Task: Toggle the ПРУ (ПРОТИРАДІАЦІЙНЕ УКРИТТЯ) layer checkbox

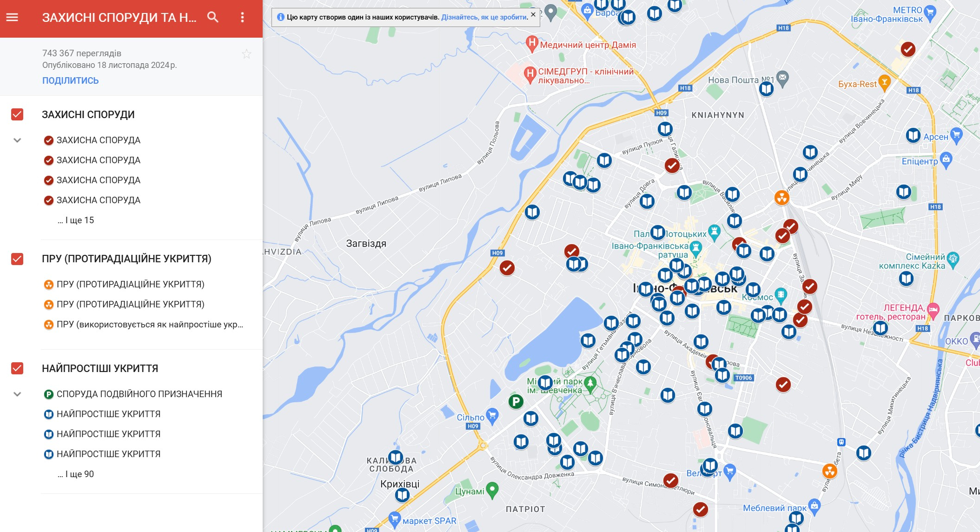Action: pos(17,259)
